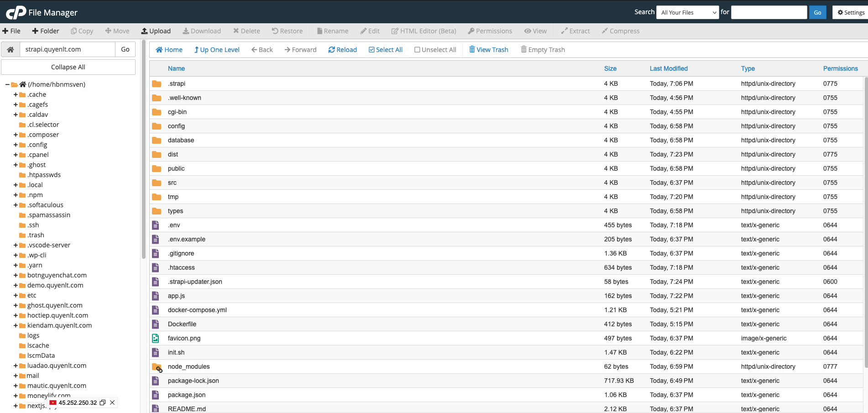Image resolution: width=868 pixels, height=413 pixels.
Task: Click the Unselect All checkbox
Action: click(417, 50)
